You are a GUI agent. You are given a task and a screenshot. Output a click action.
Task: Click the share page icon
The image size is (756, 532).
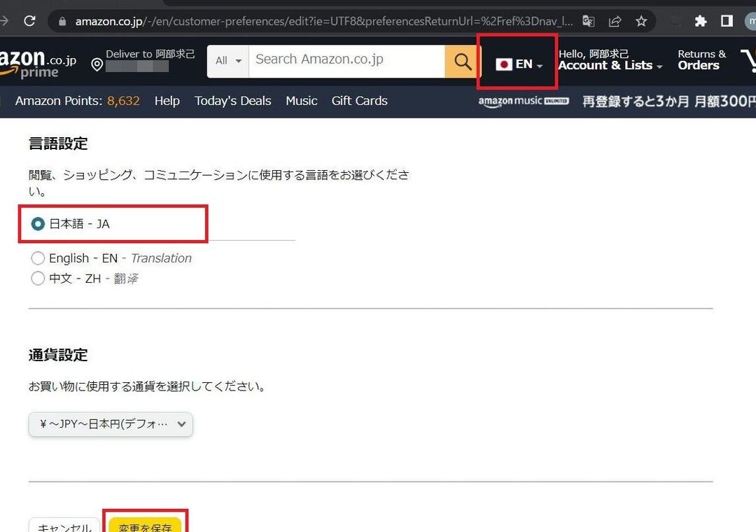point(615,21)
